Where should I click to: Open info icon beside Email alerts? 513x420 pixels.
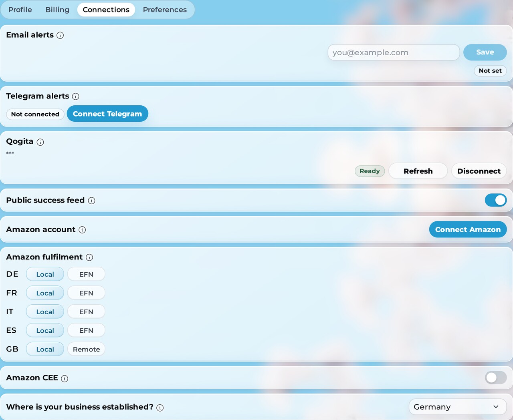(60, 35)
